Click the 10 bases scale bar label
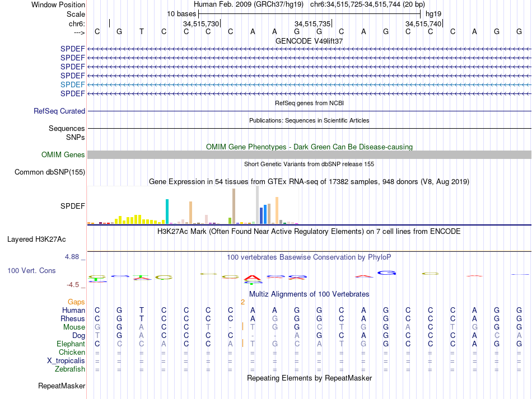The image size is (532, 399). coord(181,14)
